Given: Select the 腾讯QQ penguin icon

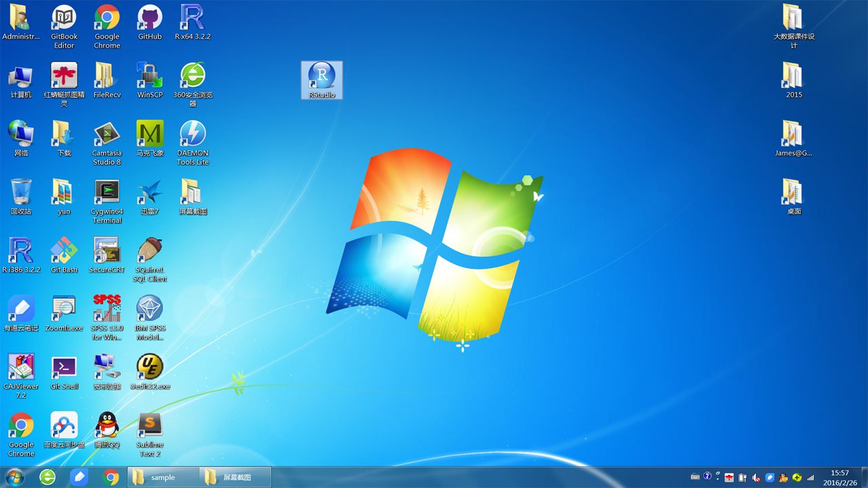Looking at the screenshot, I should 107,430.
